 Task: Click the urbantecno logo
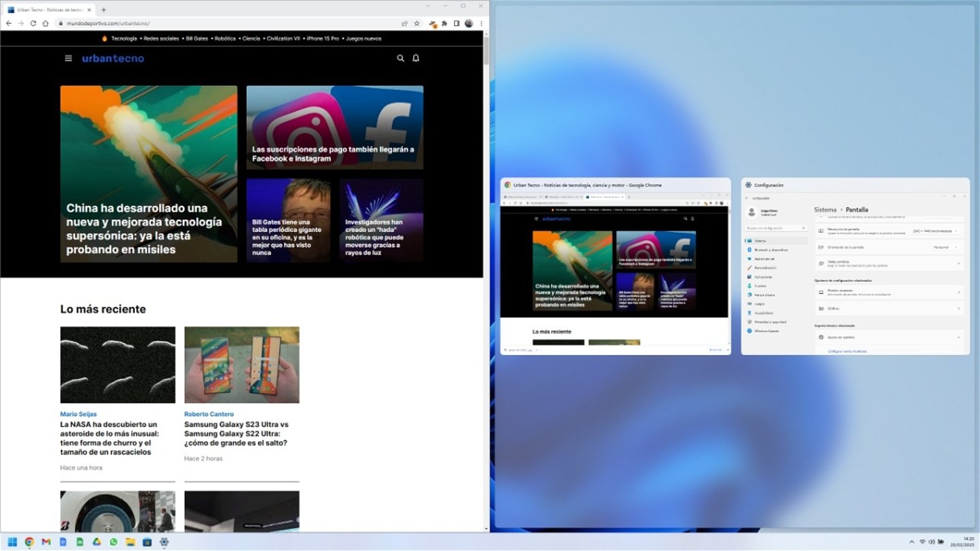click(113, 59)
